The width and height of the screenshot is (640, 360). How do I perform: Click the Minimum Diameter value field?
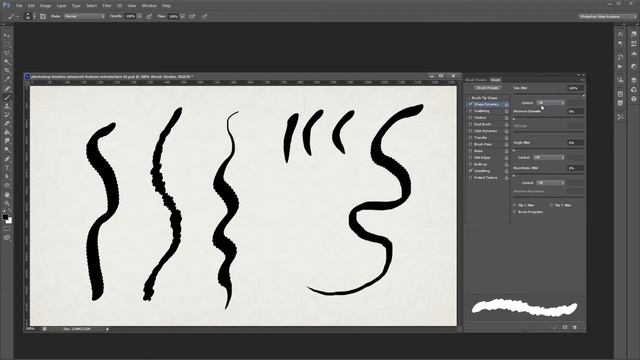(576, 111)
